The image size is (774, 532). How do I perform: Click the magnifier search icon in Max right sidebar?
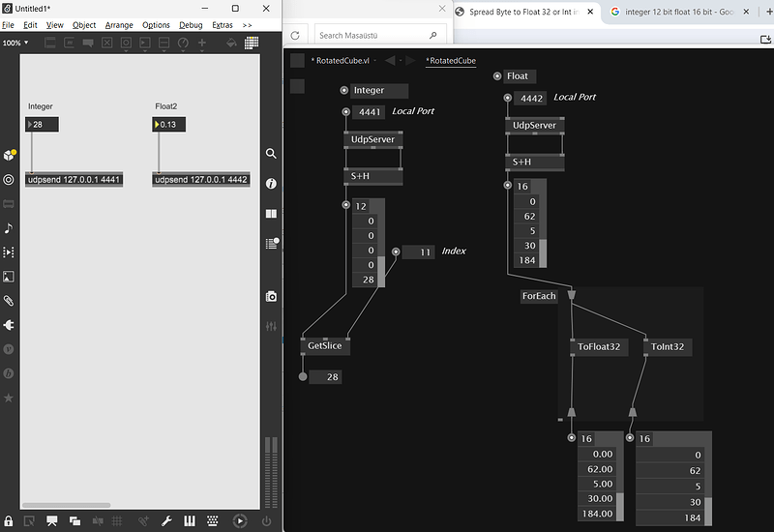(x=271, y=154)
